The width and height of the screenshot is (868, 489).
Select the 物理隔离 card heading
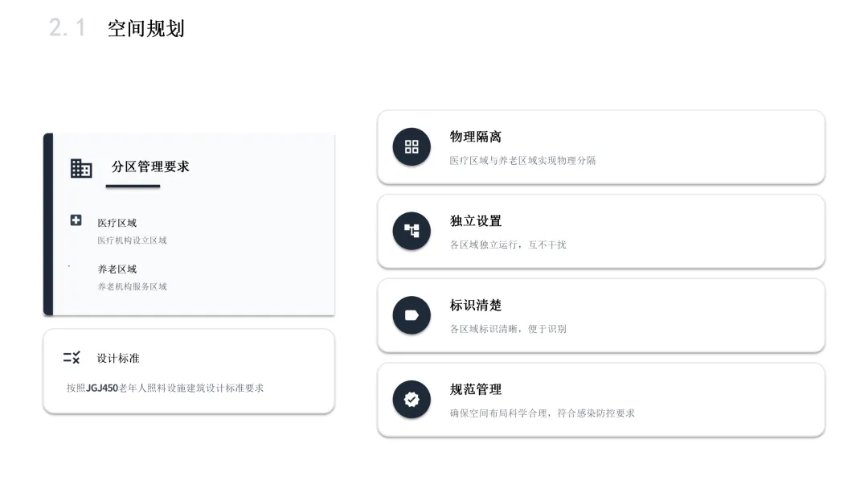point(476,137)
